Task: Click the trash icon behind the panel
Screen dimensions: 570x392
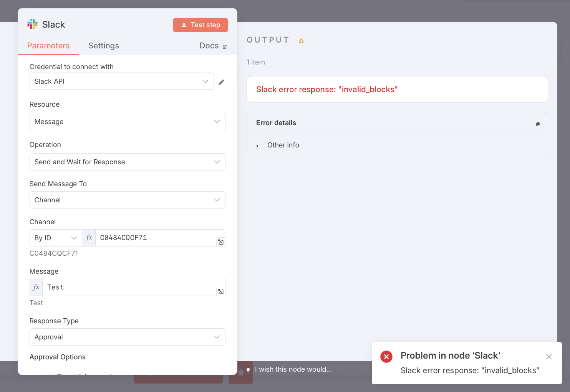Action: [241, 372]
